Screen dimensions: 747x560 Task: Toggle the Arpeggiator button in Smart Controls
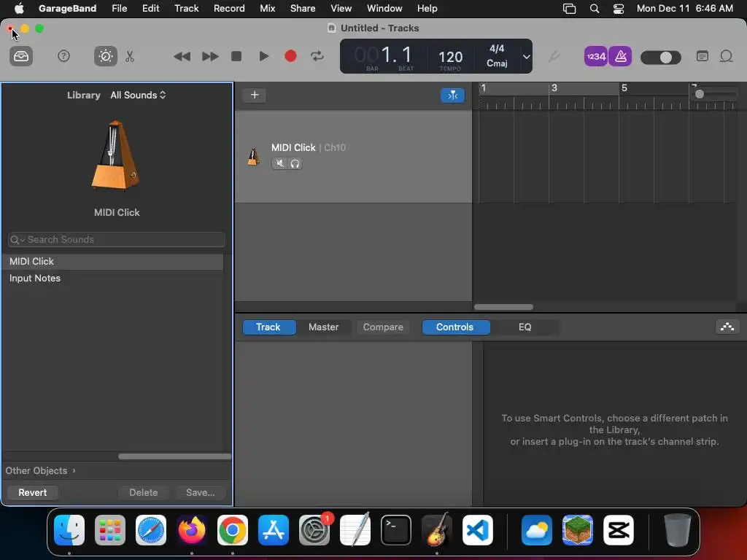click(x=727, y=327)
